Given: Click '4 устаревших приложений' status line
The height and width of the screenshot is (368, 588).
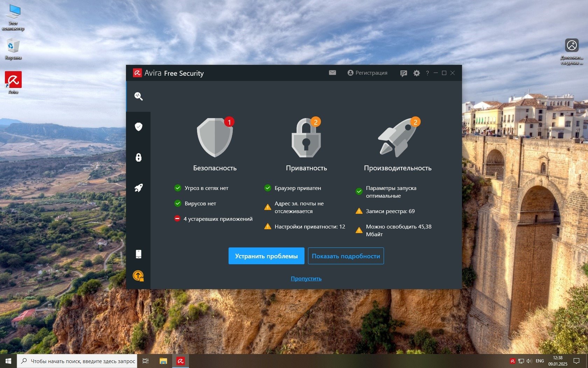Looking at the screenshot, I should click(x=213, y=219).
